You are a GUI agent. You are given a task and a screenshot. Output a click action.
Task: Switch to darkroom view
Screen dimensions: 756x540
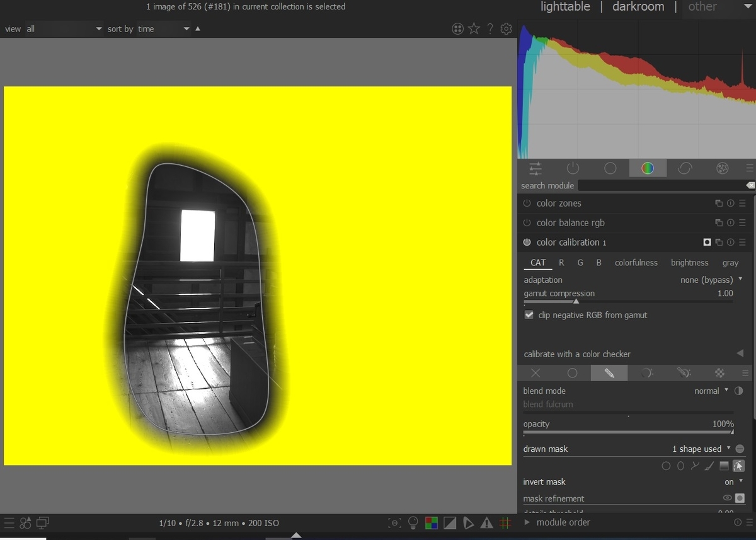pos(638,7)
